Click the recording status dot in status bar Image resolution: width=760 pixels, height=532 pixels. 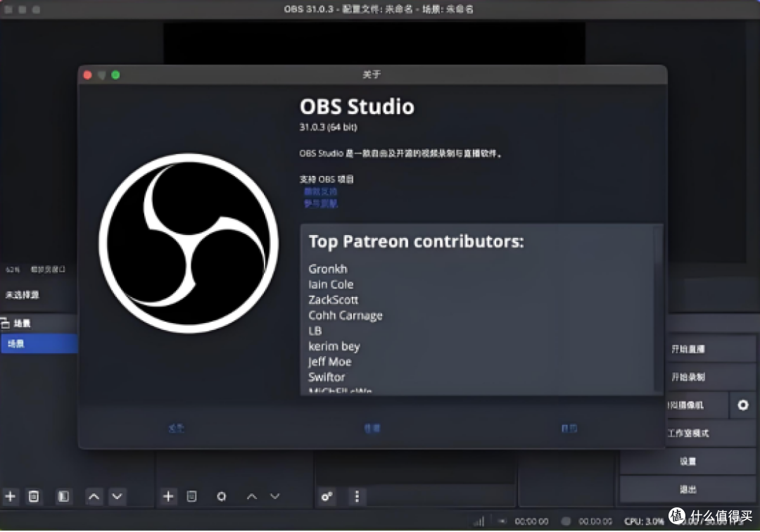(565, 521)
